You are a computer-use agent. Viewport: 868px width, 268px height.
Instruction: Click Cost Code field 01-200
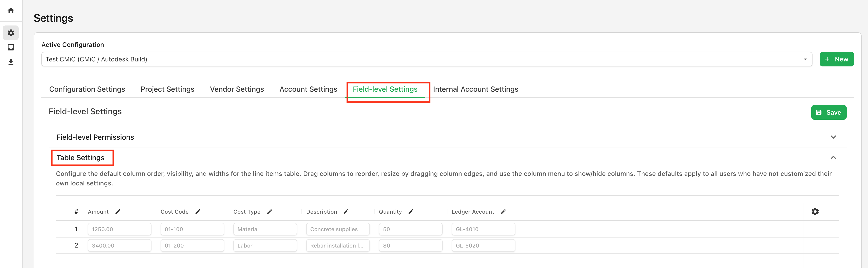(192, 246)
